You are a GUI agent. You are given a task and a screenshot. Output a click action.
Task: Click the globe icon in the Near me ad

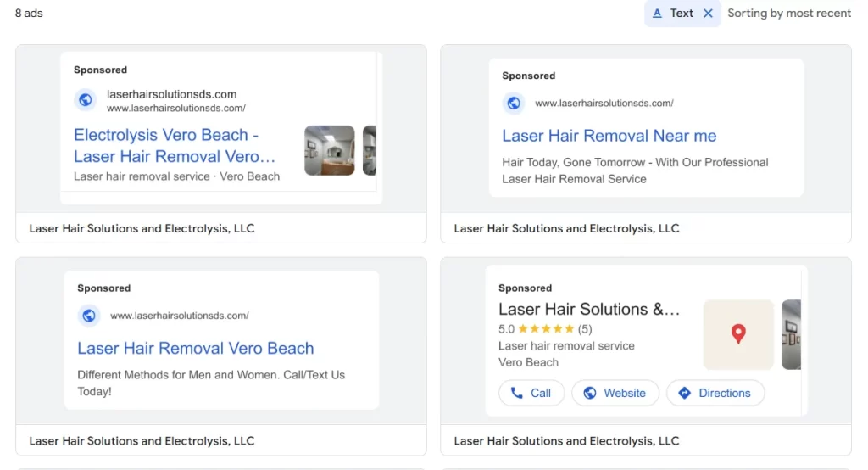coord(513,104)
